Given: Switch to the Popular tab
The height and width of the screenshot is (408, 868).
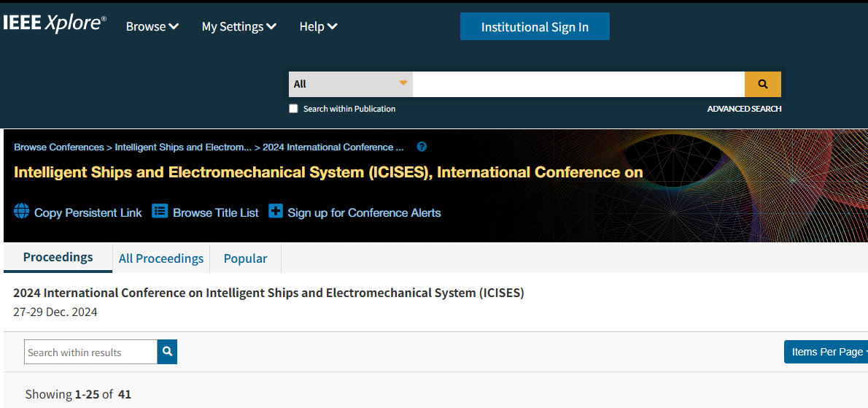Looking at the screenshot, I should point(245,258).
